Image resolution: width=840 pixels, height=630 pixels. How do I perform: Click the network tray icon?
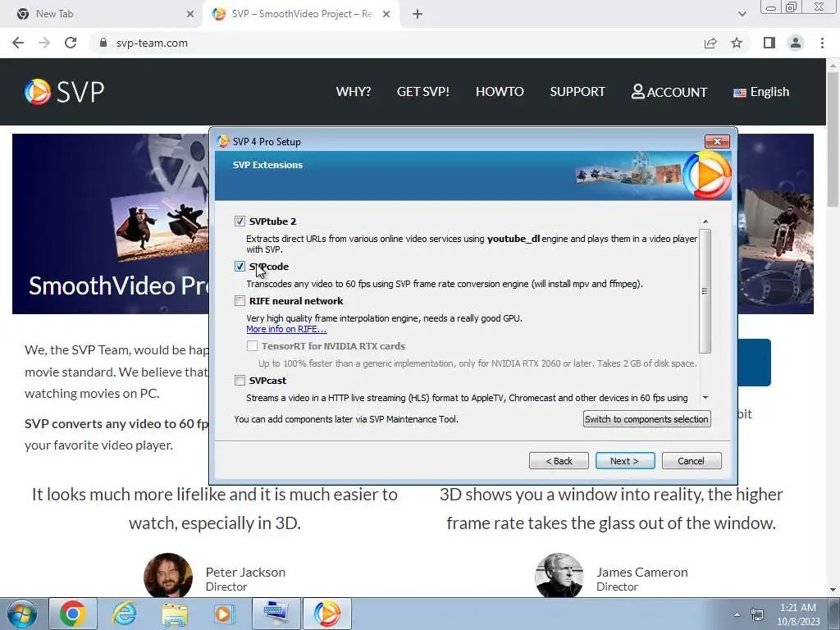click(x=757, y=614)
